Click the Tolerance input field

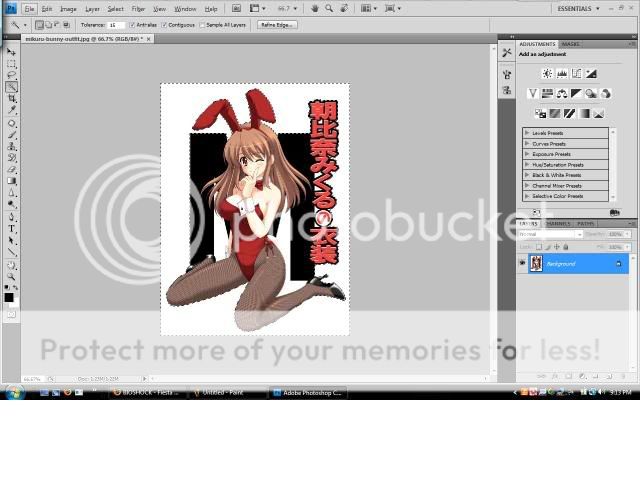click(116, 25)
